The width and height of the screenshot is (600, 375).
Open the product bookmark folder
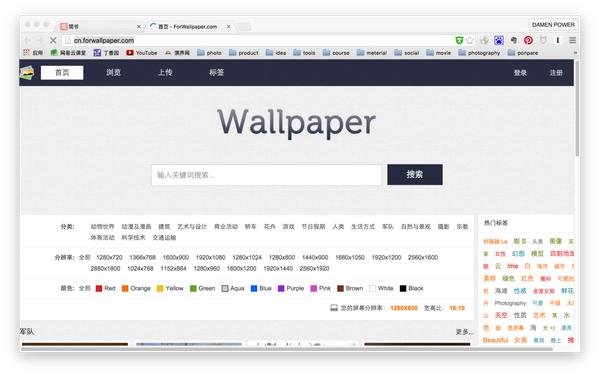coord(243,53)
